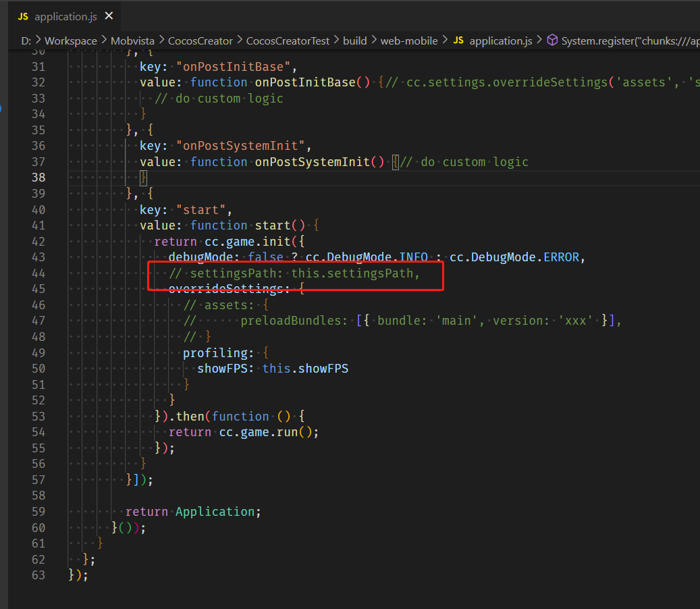Close the application.js tab
Viewport: 700px width, 609px height.
pos(109,16)
